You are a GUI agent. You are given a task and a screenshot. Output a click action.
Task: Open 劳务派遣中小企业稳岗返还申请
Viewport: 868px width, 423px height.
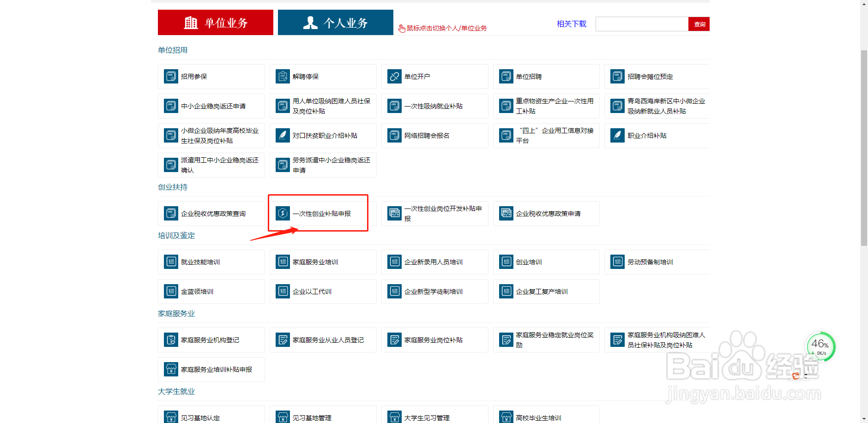323,165
